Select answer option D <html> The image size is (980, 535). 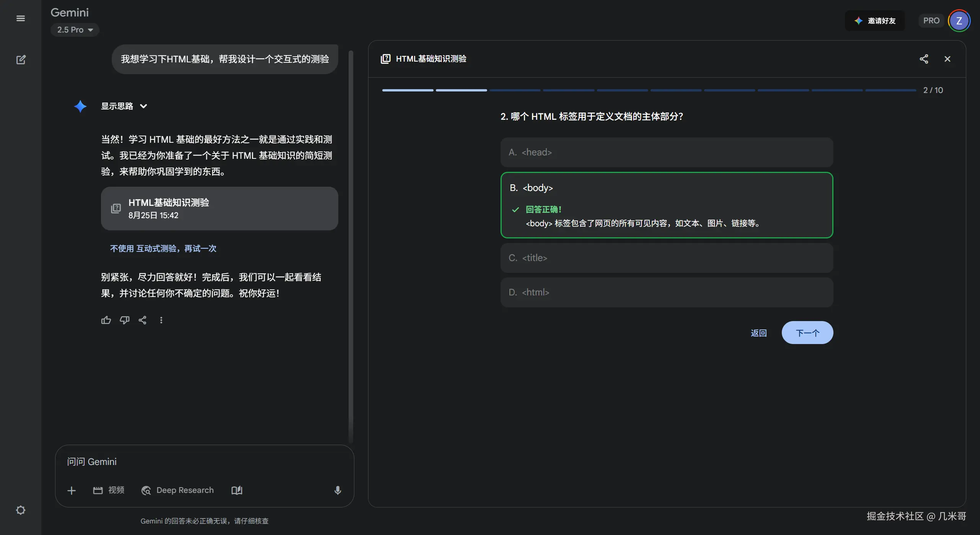pos(666,292)
